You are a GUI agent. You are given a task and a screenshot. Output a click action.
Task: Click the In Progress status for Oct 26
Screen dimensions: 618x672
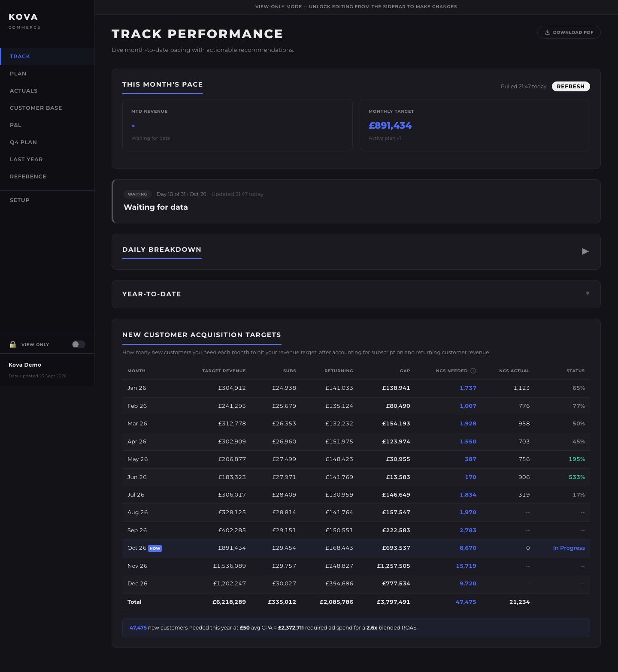[569, 548]
